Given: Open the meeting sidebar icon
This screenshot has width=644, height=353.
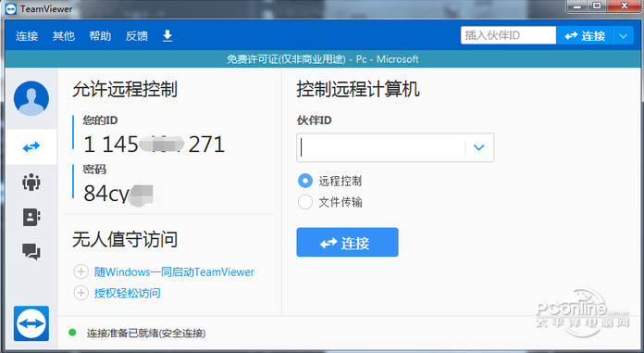Looking at the screenshot, I should point(31,182).
